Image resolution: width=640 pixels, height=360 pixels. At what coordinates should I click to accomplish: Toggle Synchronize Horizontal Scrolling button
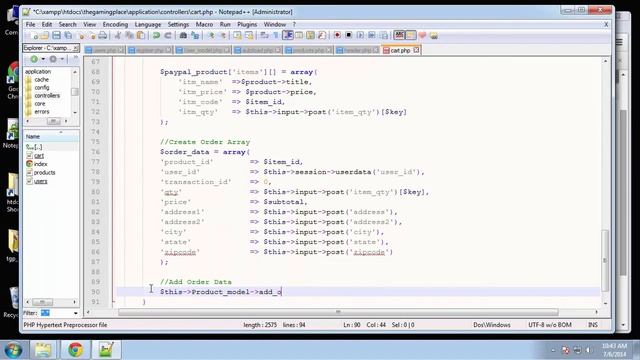click(x=249, y=36)
